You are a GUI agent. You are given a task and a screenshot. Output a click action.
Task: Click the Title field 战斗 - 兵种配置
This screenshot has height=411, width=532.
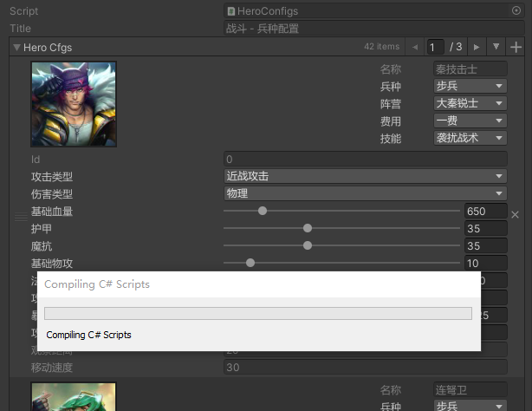point(374,29)
